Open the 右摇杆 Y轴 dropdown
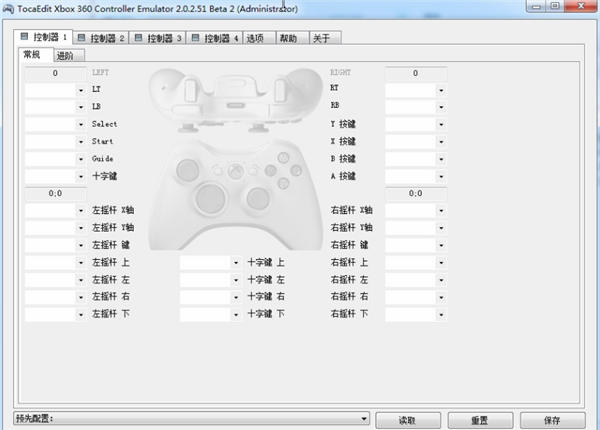 pyautogui.click(x=416, y=228)
